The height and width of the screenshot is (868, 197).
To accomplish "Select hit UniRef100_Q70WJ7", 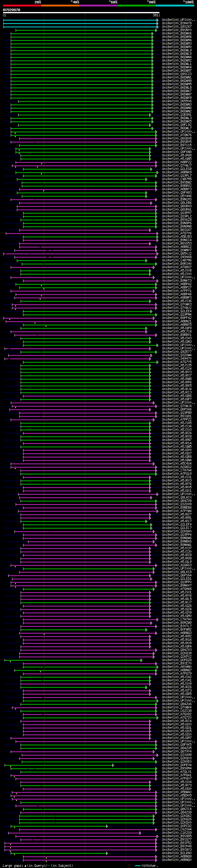I will (x=177, y=165).
